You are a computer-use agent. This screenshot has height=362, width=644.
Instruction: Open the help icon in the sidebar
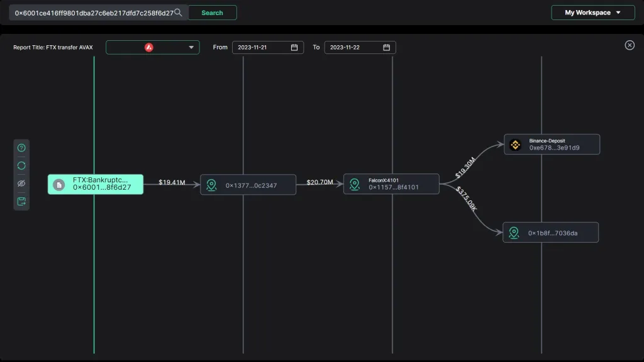21,147
